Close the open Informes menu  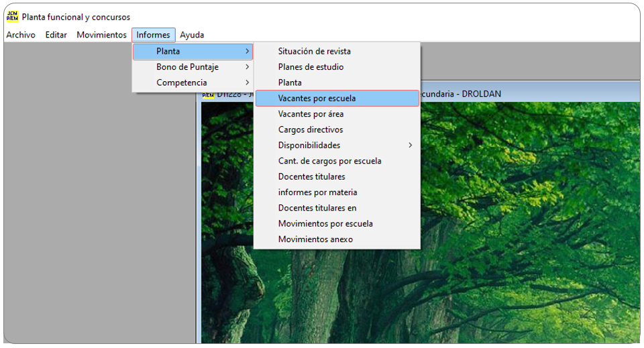(153, 35)
